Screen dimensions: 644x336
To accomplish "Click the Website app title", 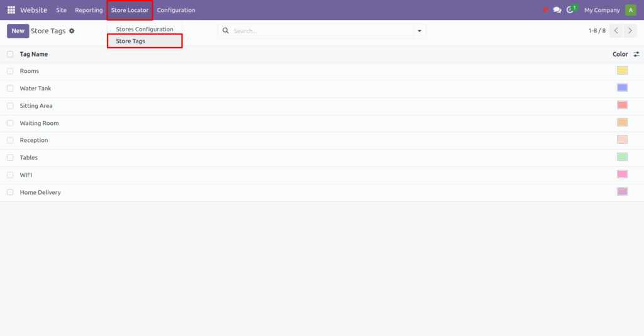I will pos(34,10).
